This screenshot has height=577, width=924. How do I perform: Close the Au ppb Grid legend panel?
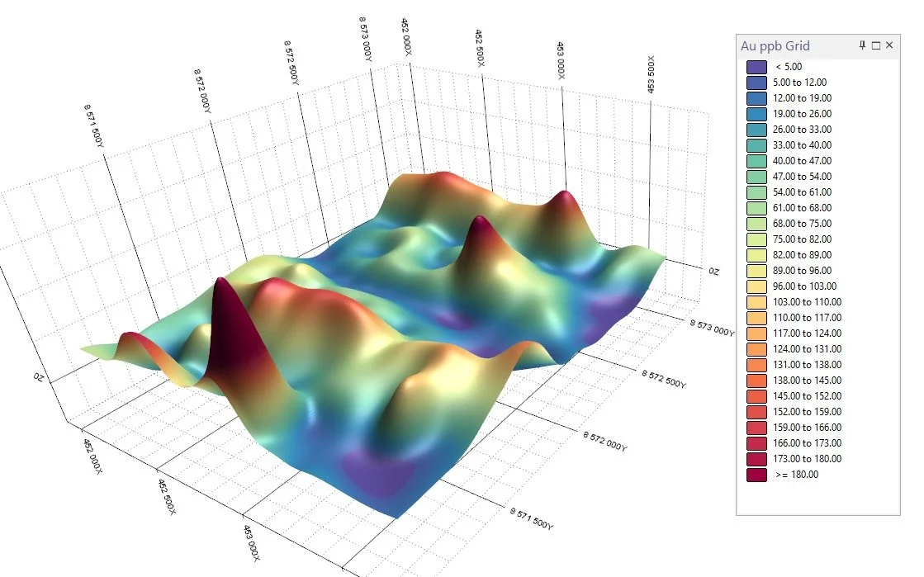coord(889,45)
